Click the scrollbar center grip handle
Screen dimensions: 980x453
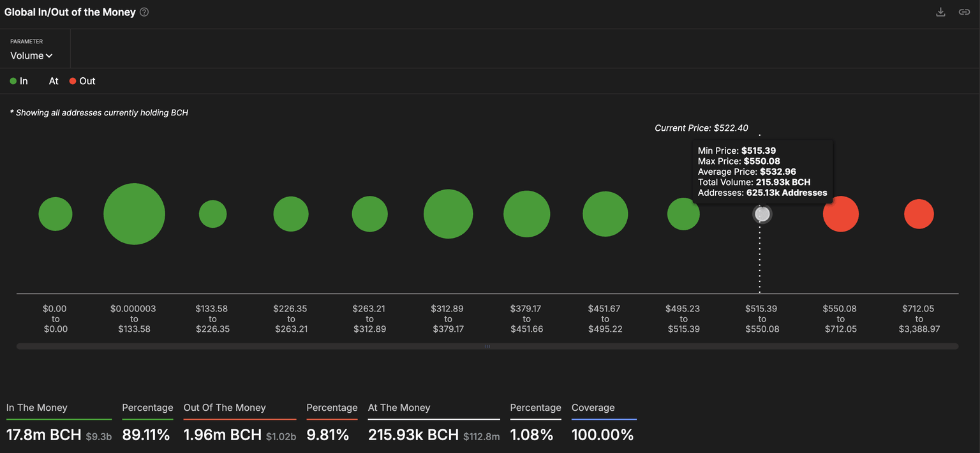coord(487,346)
